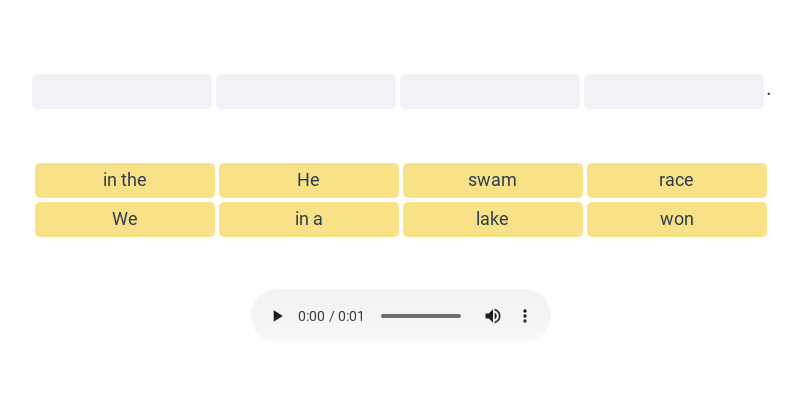Click the second empty answer slot
Viewport: 800px width, 400px height.
306,91
